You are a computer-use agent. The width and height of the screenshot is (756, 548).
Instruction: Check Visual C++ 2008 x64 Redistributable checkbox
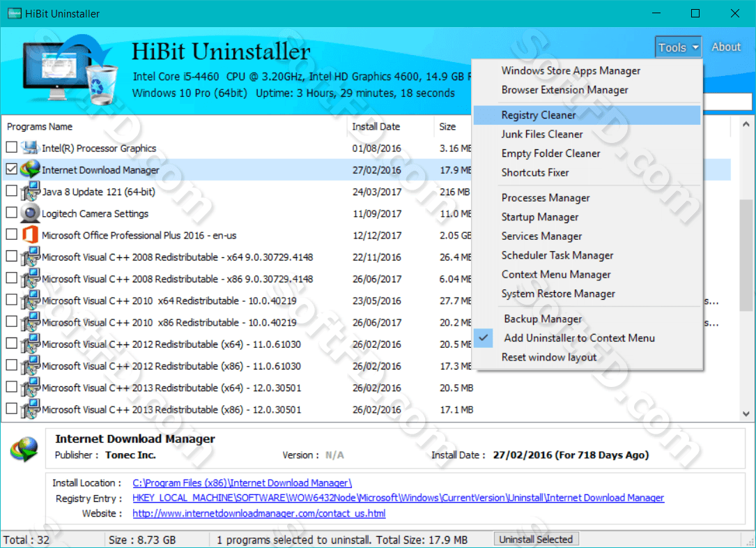pos(12,256)
